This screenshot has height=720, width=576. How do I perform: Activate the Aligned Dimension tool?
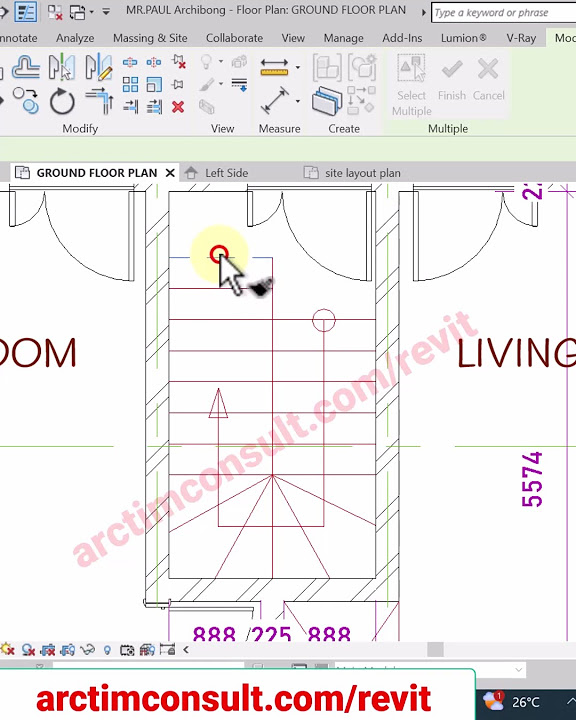275,101
